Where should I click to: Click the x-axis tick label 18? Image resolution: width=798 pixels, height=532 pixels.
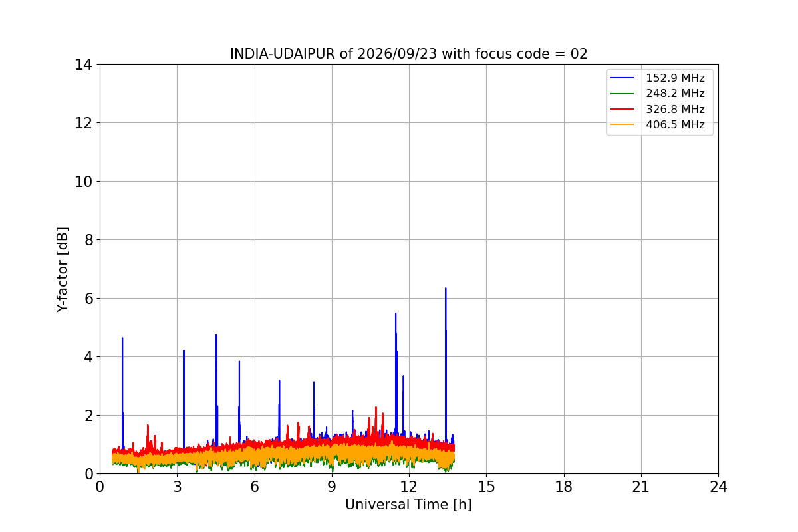click(x=564, y=487)
